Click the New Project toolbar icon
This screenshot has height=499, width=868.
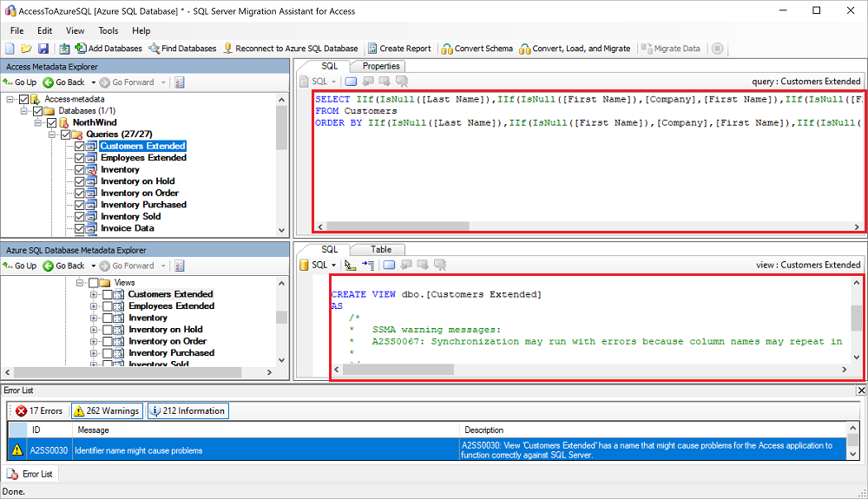(10, 49)
